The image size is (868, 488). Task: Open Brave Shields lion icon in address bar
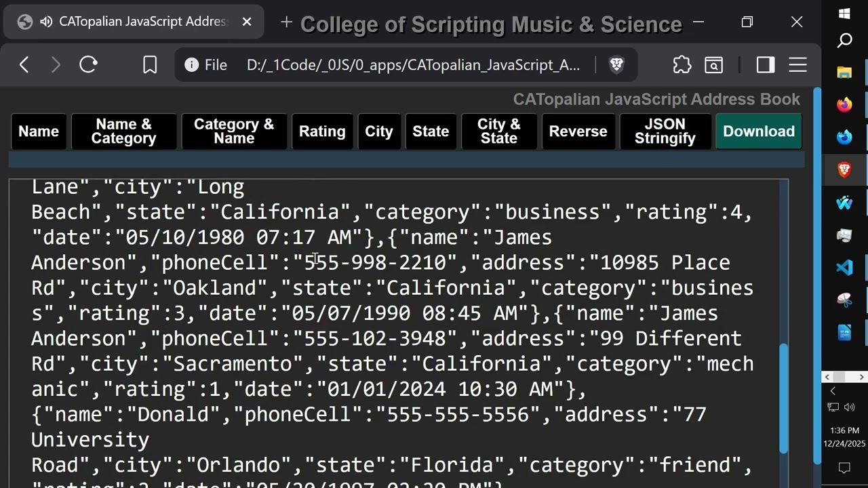(616, 64)
